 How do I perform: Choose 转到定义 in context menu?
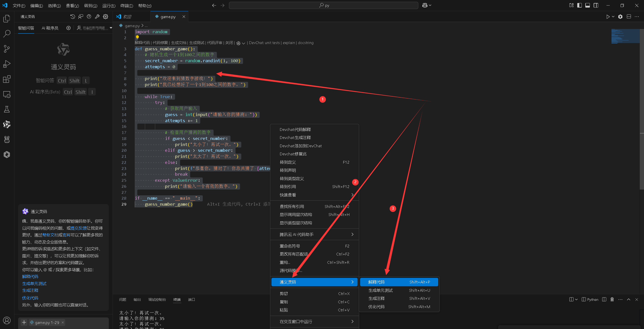click(315, 162)
